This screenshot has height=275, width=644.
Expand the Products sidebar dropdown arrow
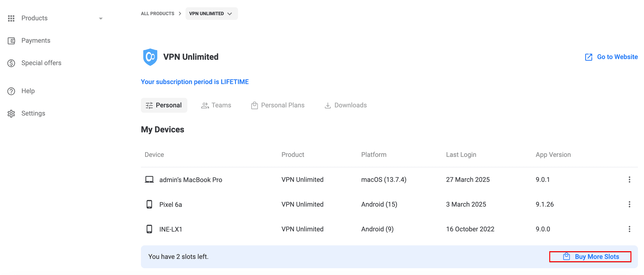click(x=101, y=18)
